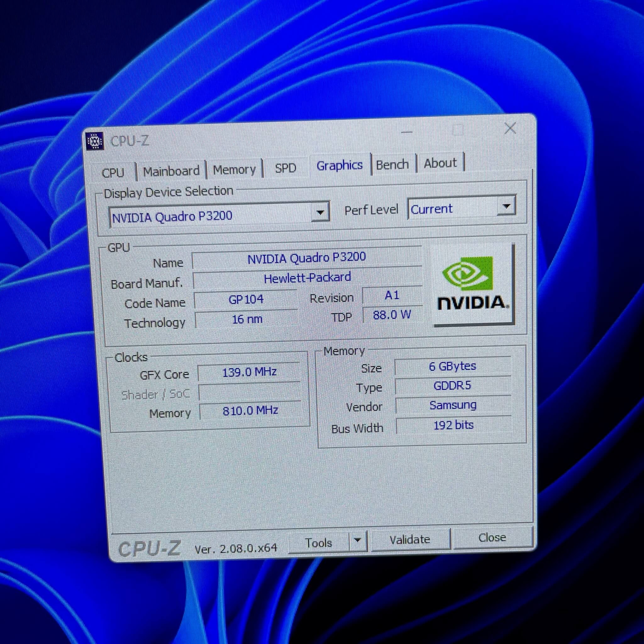Click the Ver. 2.08.0.x64 version text
Viewport: 644px width, 644px height.
point(236,548)
